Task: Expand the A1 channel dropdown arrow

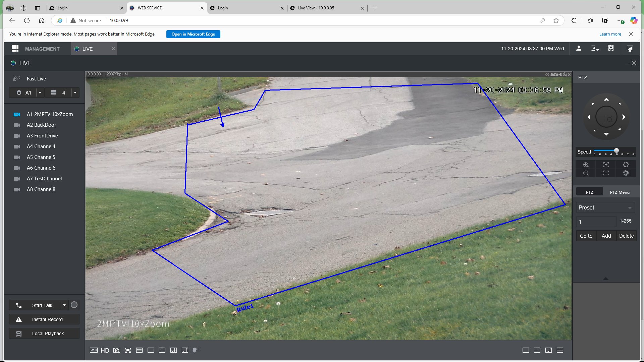Action: [40, 93]
